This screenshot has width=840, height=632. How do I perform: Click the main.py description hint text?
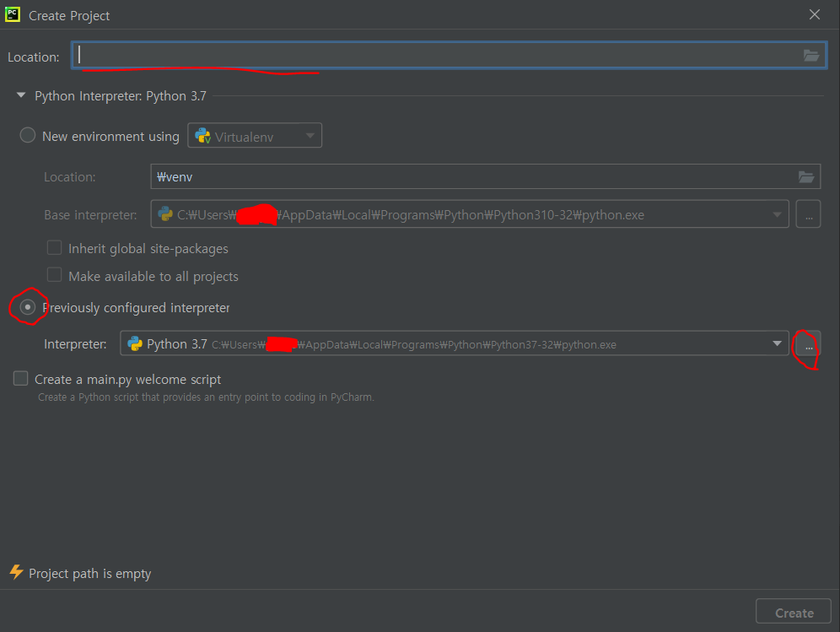(x=207, y=397)
